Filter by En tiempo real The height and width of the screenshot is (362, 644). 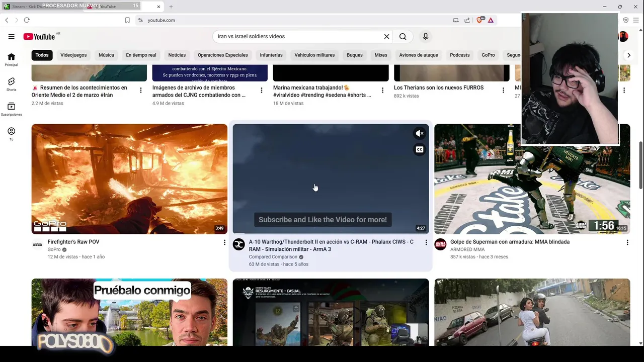click(x=141, y=55)
